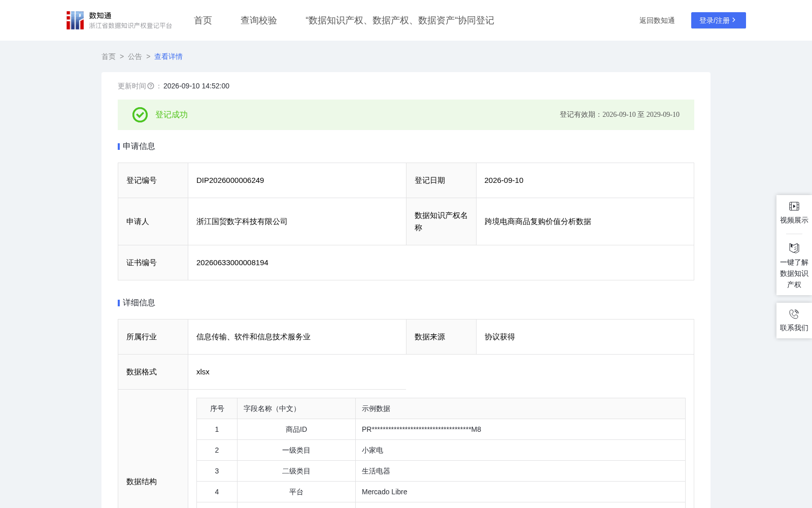Select 信息传输、软件和信息技术服务业 industry value
This screenshot has height=508, width=812.
254,337
